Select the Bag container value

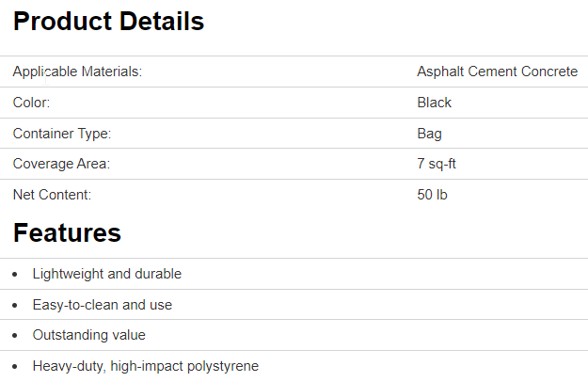point(429,134)
